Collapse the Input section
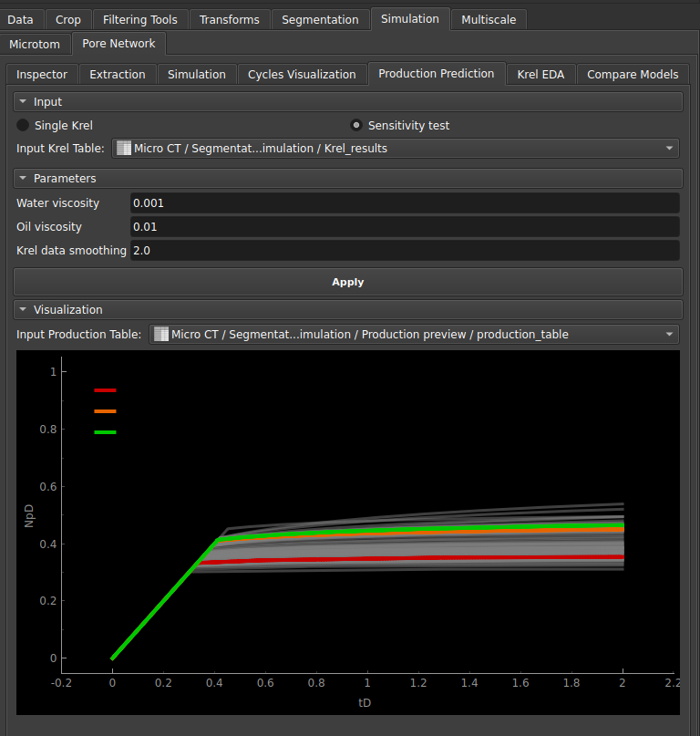The width and height of the screenshot is (700, 736). pyautogui.click(x=23, y=102)
